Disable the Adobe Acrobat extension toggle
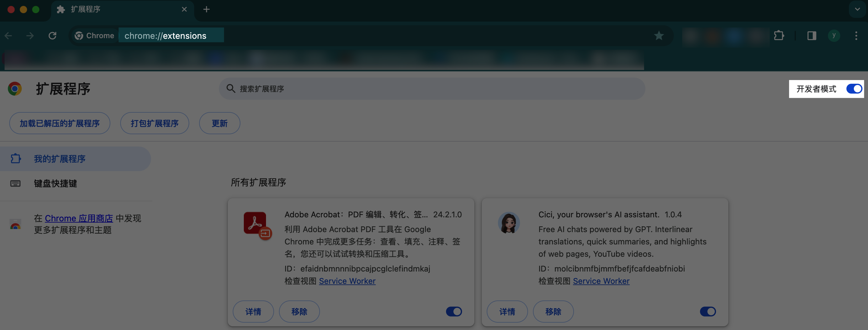 click(454, 312)
